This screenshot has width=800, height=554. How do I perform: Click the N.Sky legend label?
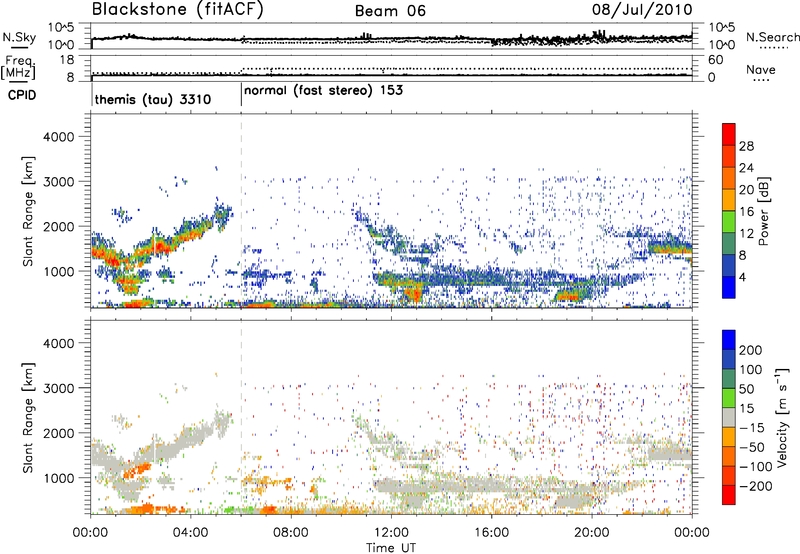click(x=19, y=37)
